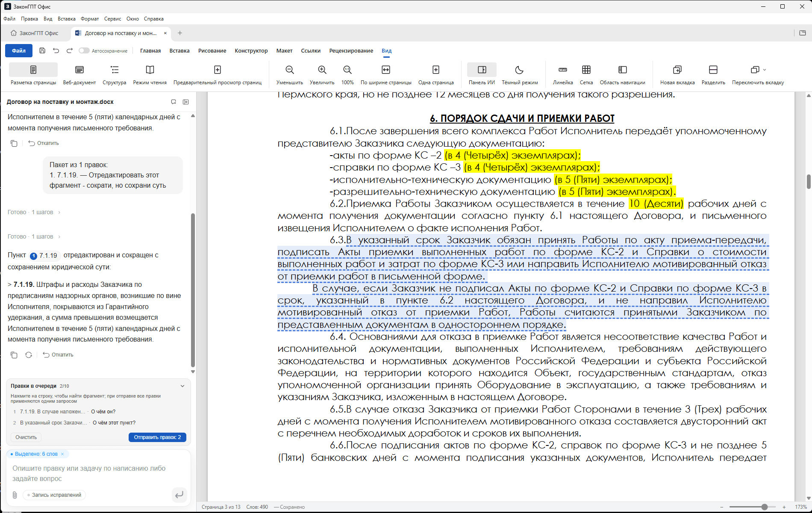The image size is (812, 513).
Task: Open Сервис in the menu bar
Action: (x=112, y=19)
